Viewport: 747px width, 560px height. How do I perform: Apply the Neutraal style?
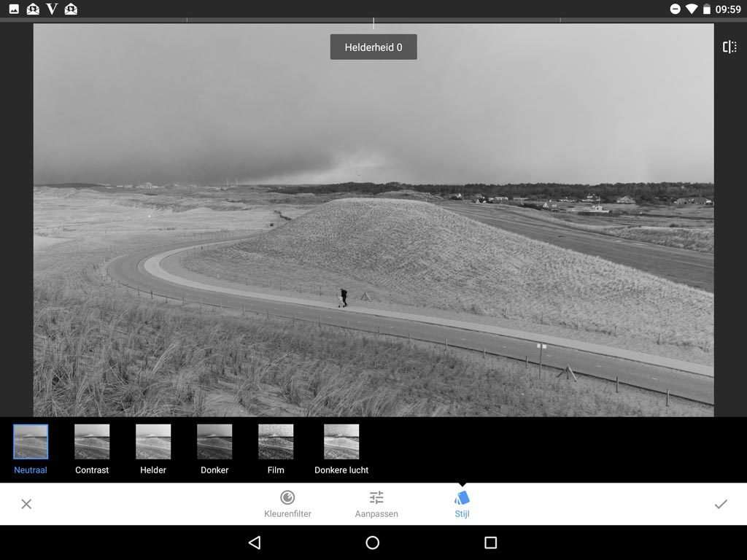pos(31,440)
